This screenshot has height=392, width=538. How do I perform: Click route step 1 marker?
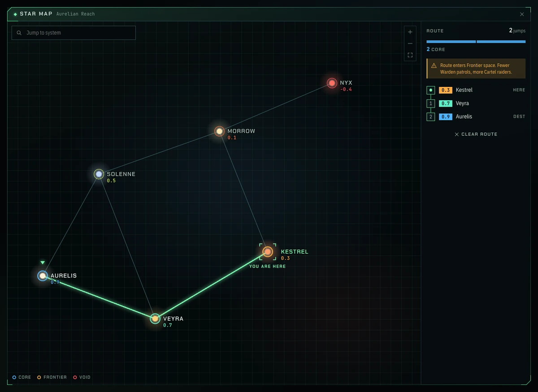coord(431,103)
